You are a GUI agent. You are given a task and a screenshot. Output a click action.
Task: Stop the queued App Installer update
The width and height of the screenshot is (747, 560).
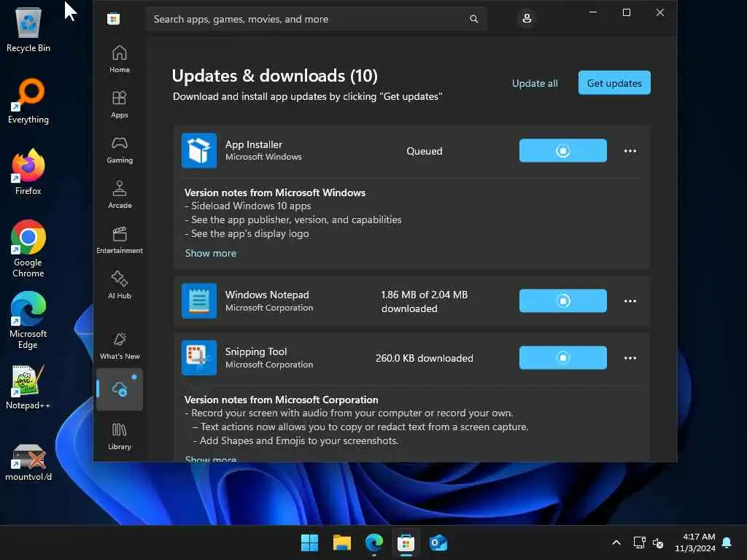tap(562, 150)
